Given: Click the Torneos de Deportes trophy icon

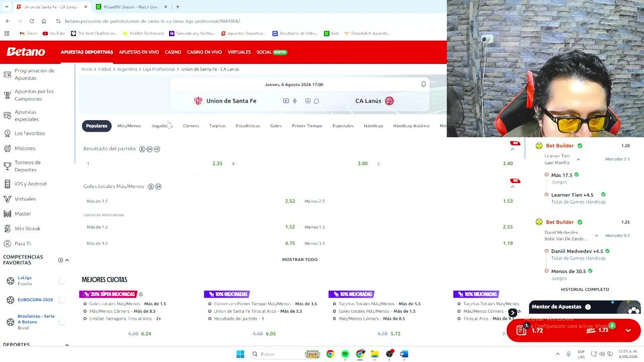Looking at the screenshot, I should pos(8,166).
